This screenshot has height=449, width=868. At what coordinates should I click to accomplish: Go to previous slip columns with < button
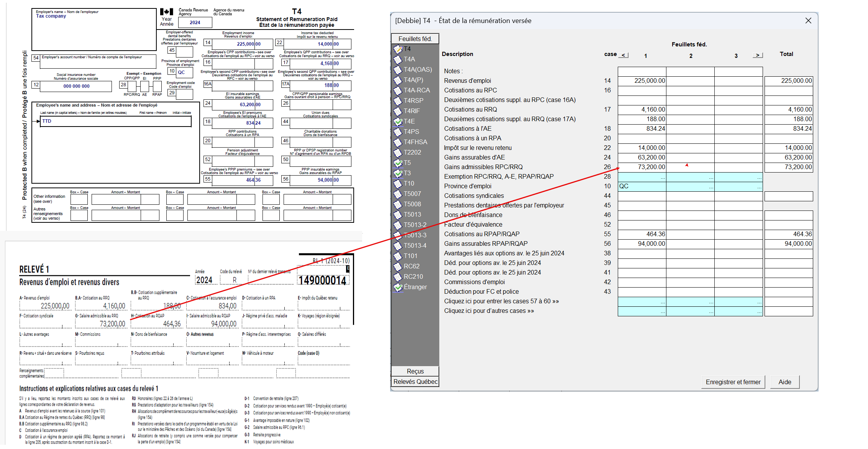pyautogui.click(x=624, y=55)
